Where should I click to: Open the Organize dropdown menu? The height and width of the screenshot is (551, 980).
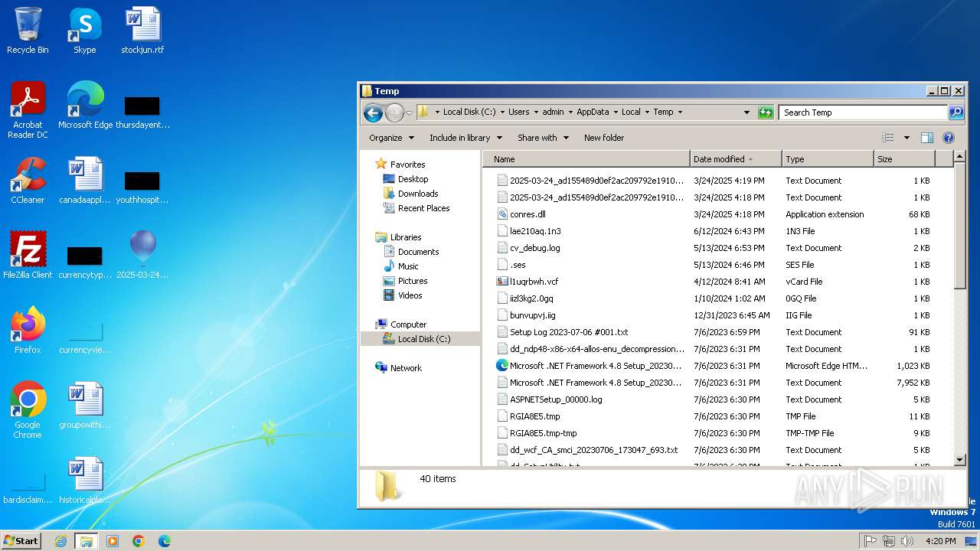[391, 138]
